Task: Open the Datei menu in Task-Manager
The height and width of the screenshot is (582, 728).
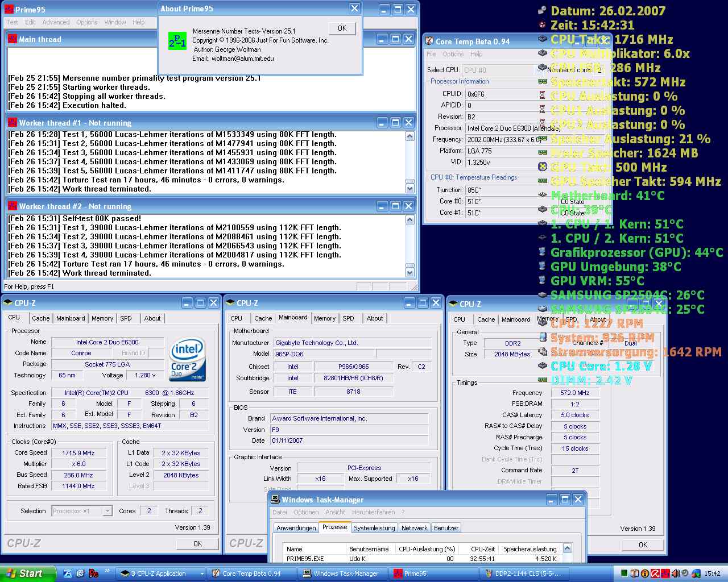Action: (280, 512)
